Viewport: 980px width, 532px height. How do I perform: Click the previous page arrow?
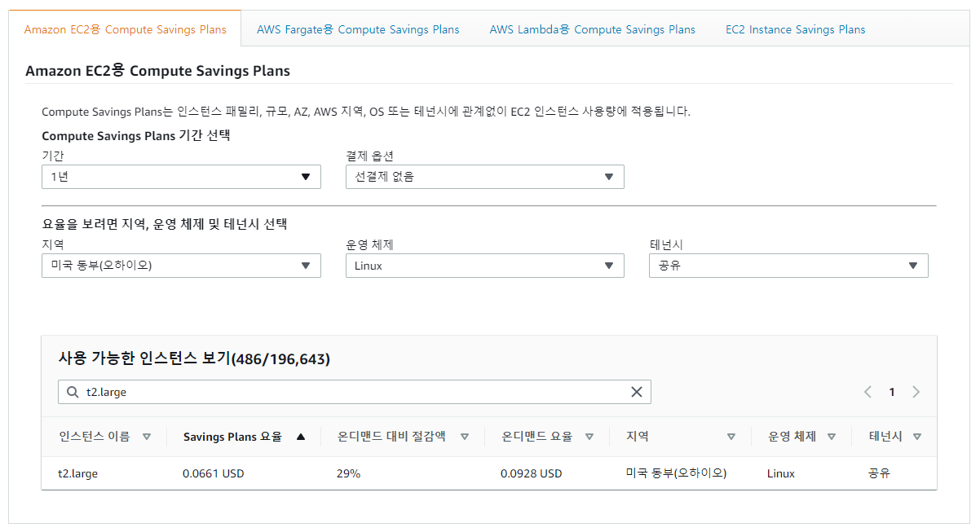(x=867, y=392)
